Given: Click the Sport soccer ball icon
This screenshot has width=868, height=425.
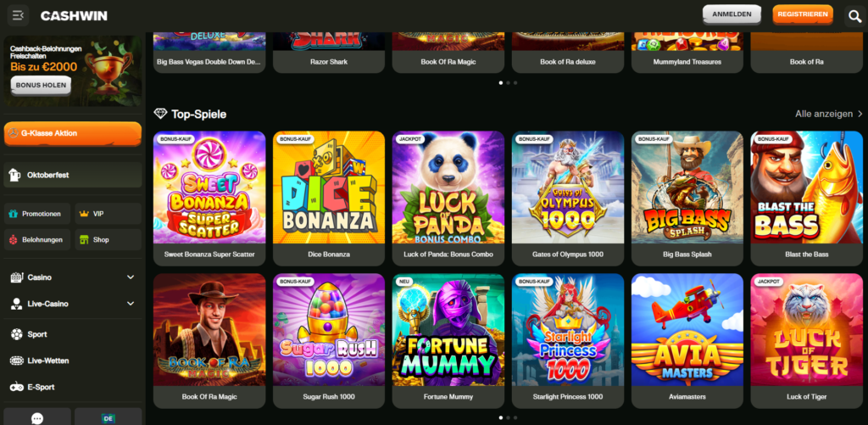Looking at the screenshot, I should point(17,334).
